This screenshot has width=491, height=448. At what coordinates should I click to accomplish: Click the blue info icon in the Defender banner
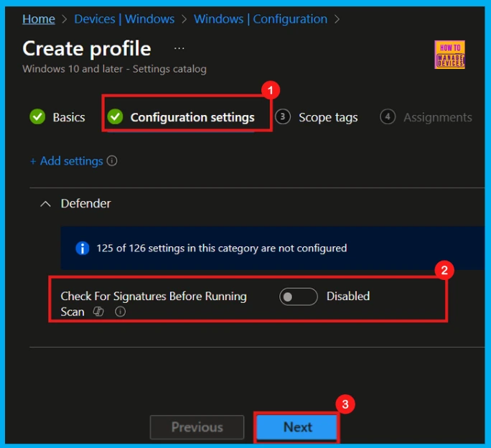click(83, 248)
